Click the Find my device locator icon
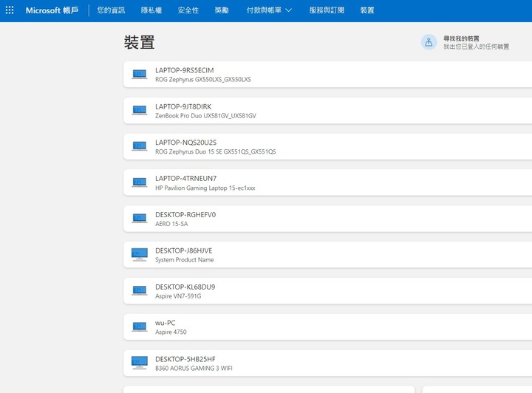The width and height of the screenshot is (532, 393). 429,42
